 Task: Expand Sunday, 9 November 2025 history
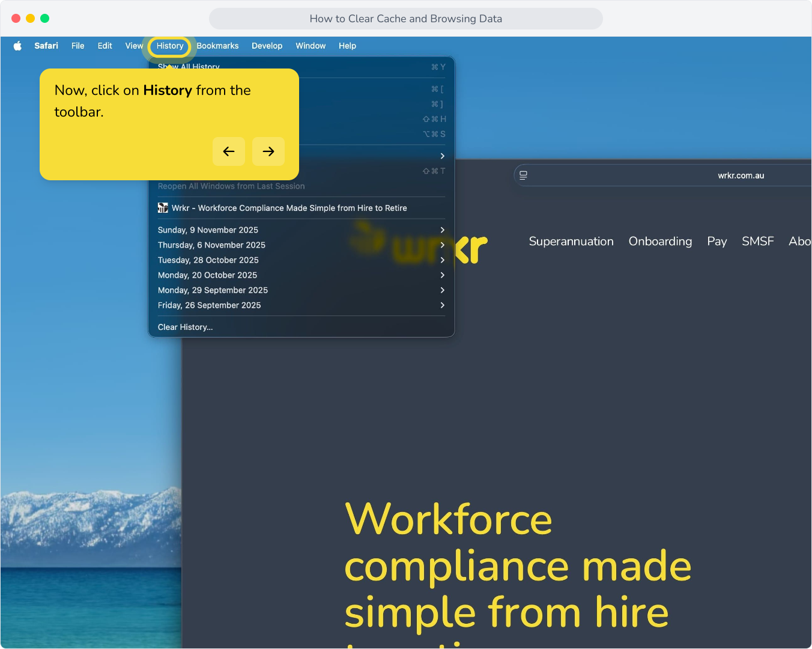pos(301,230)
